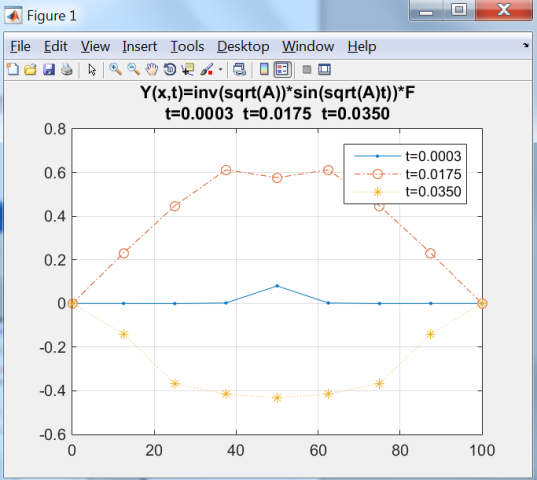Image resolution: width=537 pixels, height=480 pixels.
Task: Toggle the Insert Legend button
Action: [x=282, y=70]
